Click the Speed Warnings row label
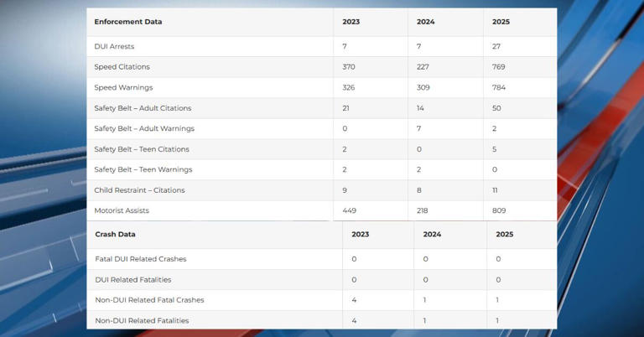 [123, 87]
